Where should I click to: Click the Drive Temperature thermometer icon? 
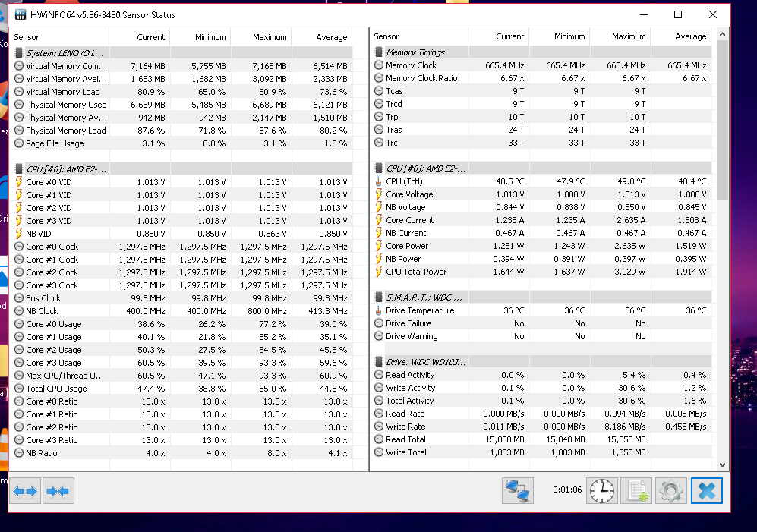pyautogui.click(x=378, y=310)
